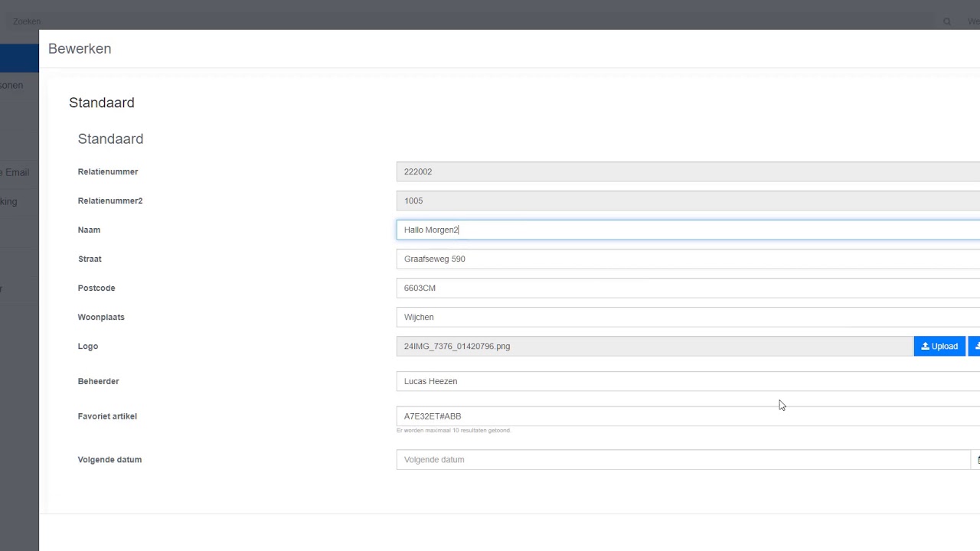Open the calendar picker for Volgende datum

coord(975,460)
